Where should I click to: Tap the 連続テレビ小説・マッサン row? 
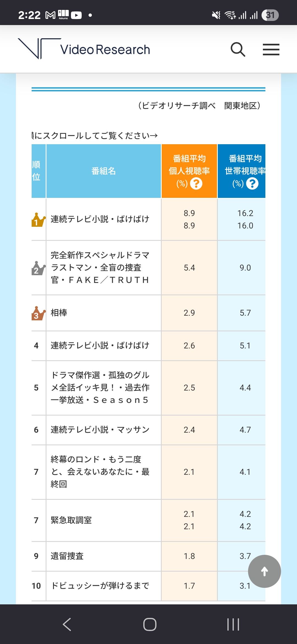click(148, 430)
